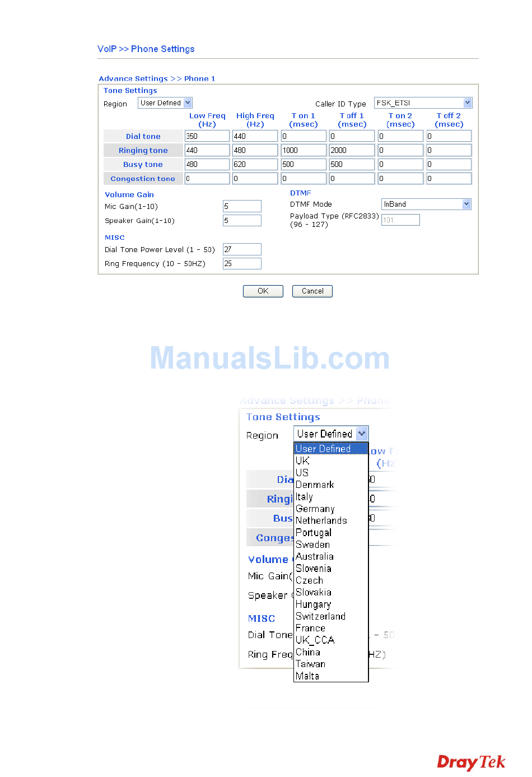This screenshot has height=777, width=532.
Task: Focus the Ring Frequency field showing 25
Action: (x=242, y=264)
